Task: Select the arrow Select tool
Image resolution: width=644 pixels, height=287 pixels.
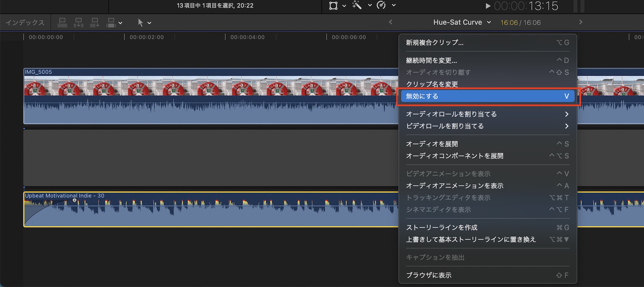Action: point(140,23)
